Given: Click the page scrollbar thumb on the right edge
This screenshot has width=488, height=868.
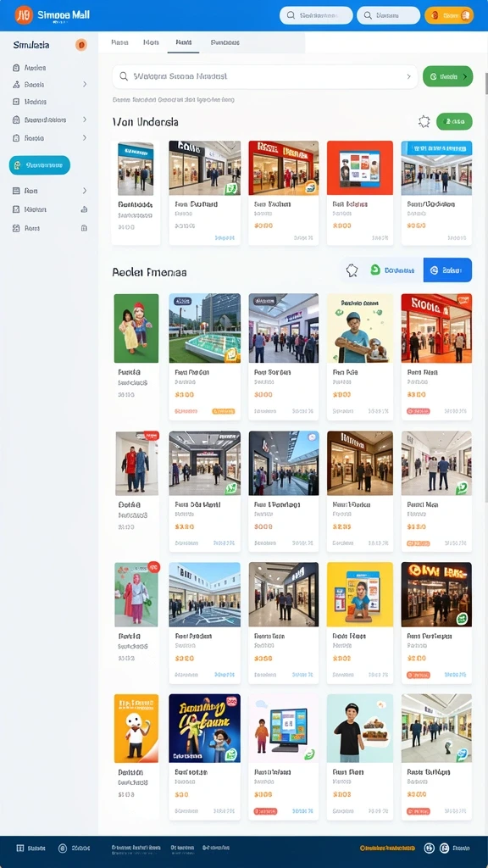Looking at the screenshot, I should coord(485,83).
